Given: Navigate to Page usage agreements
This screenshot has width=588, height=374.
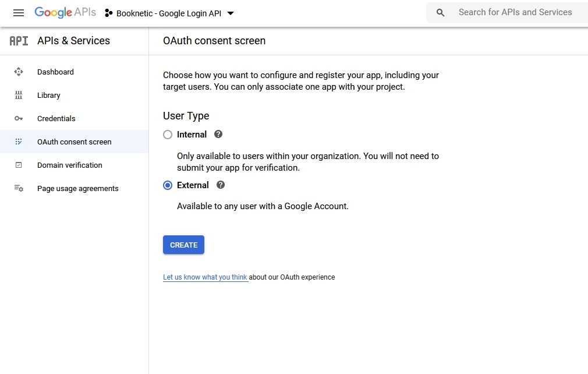Looking at the screenshot, I should (77, 188).
